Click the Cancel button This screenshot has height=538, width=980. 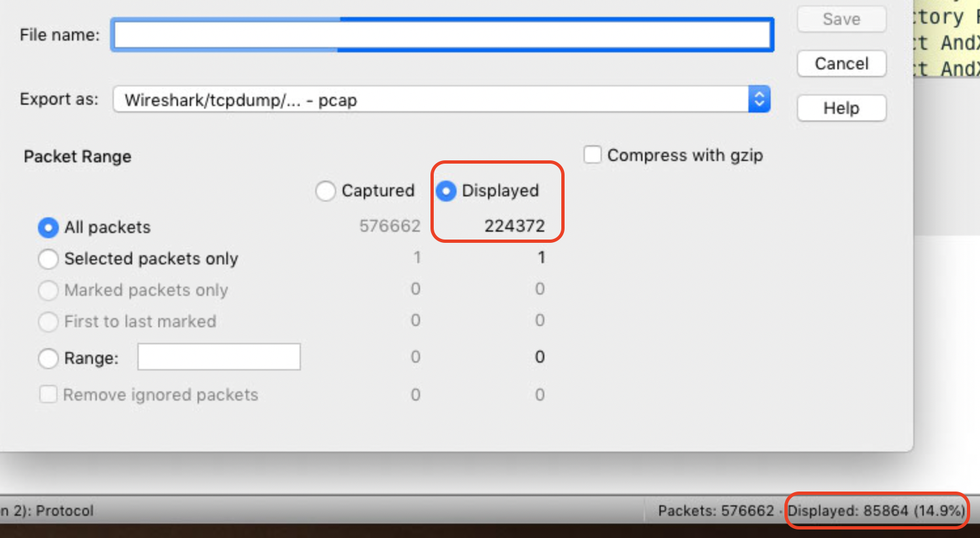point(841,63)
